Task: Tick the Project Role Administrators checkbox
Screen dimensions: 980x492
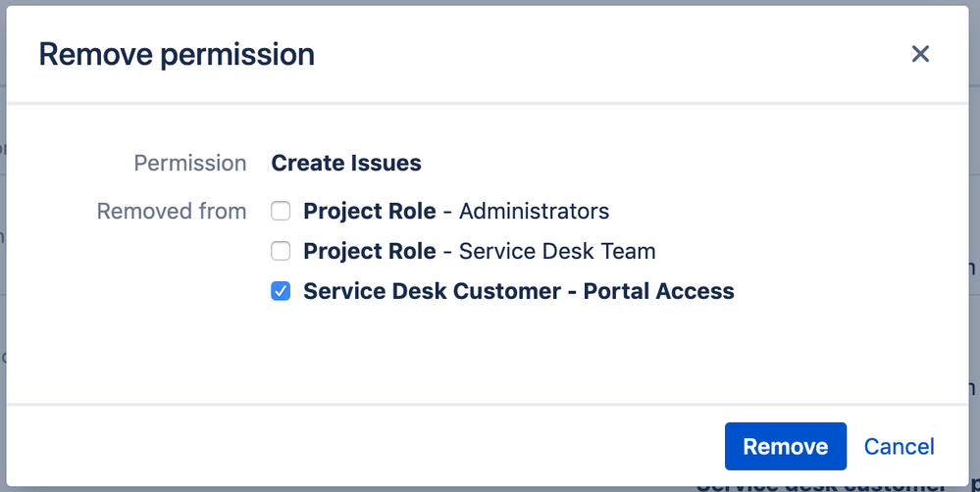Action: (281, 211)
